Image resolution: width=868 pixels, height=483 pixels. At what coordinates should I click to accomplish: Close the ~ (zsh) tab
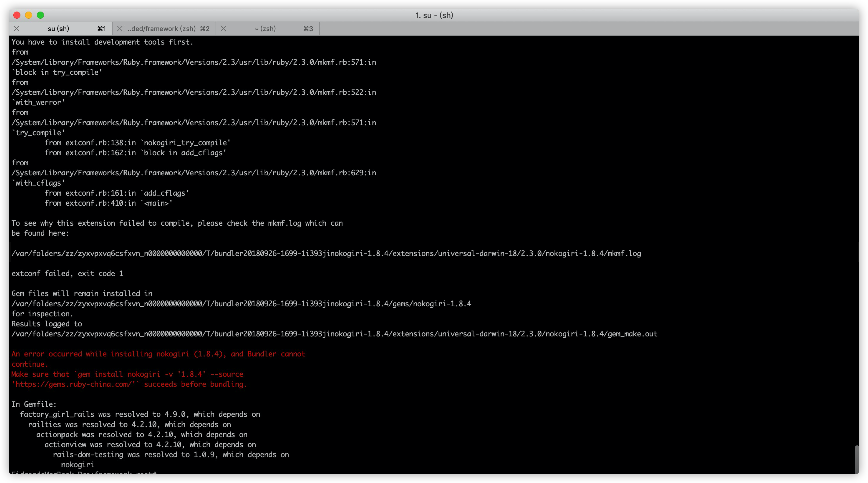click(223, 29)
